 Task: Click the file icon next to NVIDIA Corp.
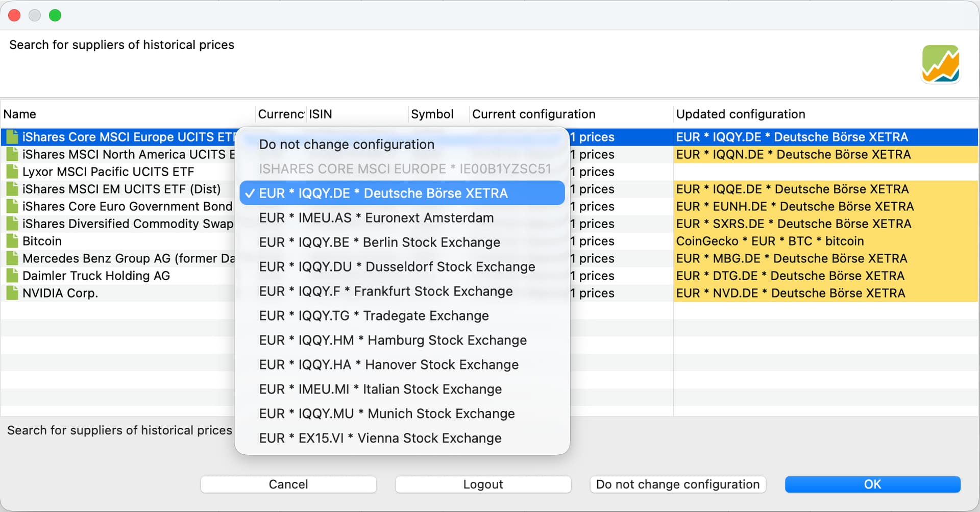coord(12,293)
